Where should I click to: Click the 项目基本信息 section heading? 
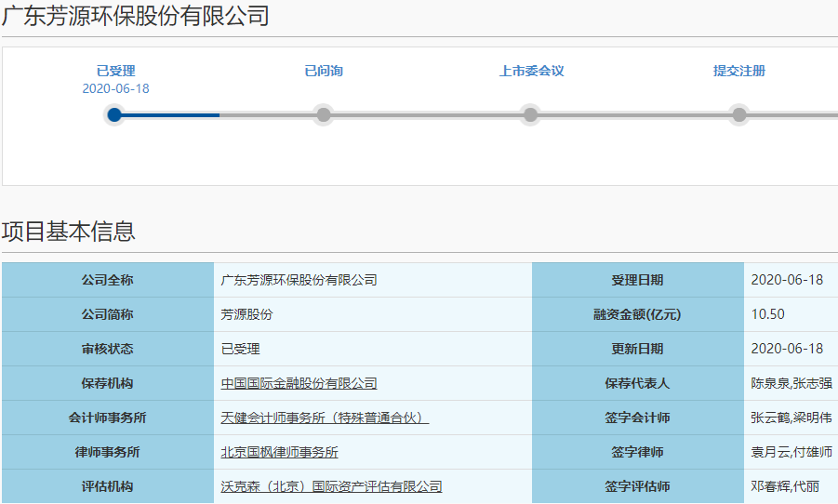[69, 232]
